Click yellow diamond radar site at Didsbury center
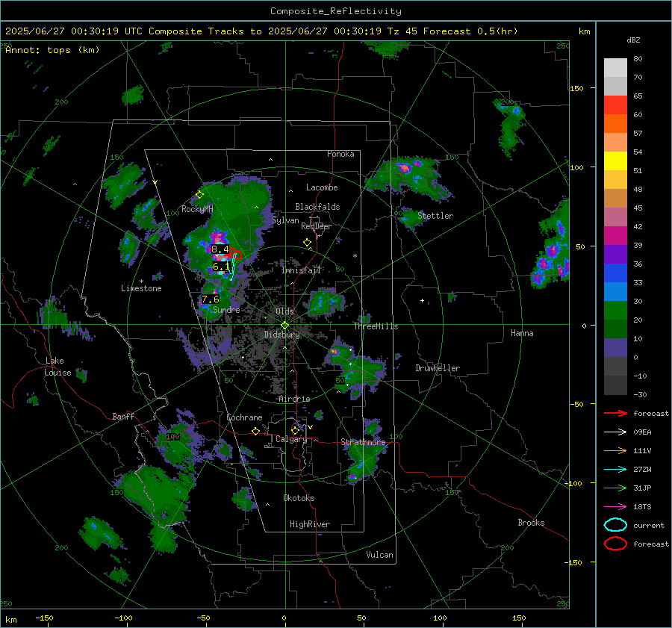The image size is (672, 628). click(x=285, y=326)
